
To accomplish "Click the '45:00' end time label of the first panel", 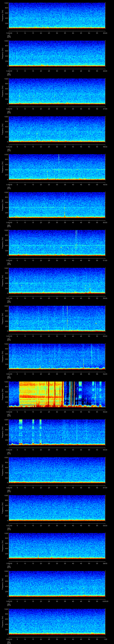I will (105, 33).
